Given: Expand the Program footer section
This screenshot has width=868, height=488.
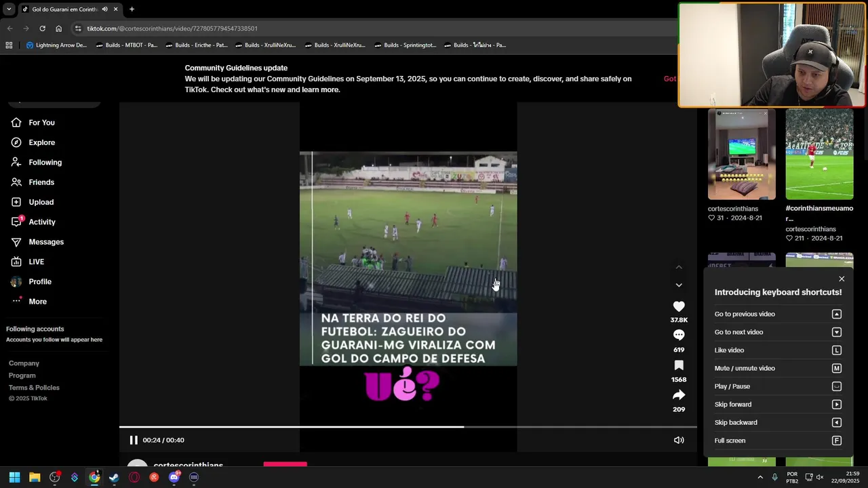Looking at the screenshot, I should [22, 375].
